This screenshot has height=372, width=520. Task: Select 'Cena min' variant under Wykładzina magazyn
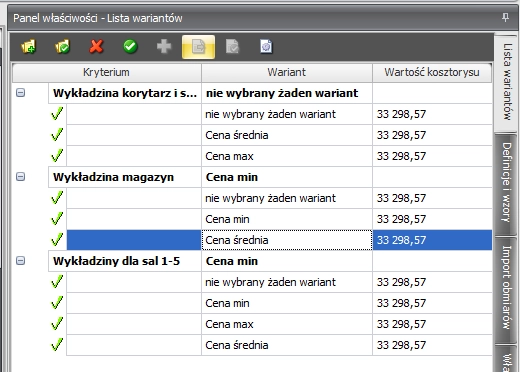pos(287,219)
